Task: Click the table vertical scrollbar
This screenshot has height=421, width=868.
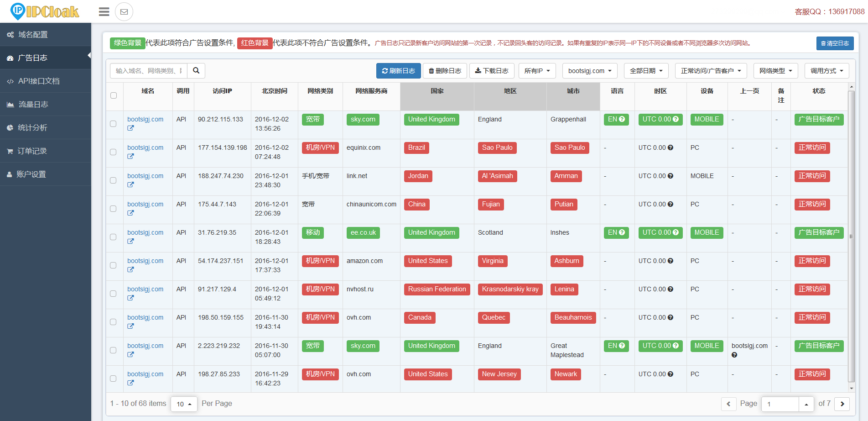Action: tap(851, 237)
